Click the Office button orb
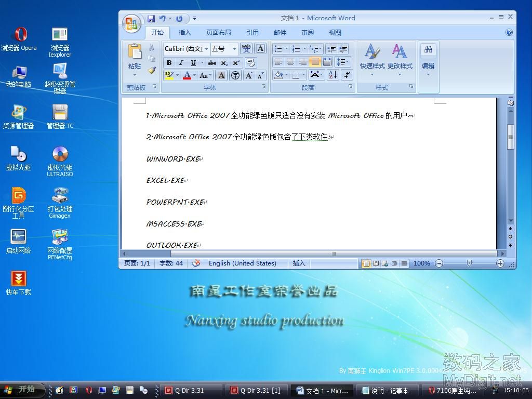532x399 pixels. [x=131, y=23]
